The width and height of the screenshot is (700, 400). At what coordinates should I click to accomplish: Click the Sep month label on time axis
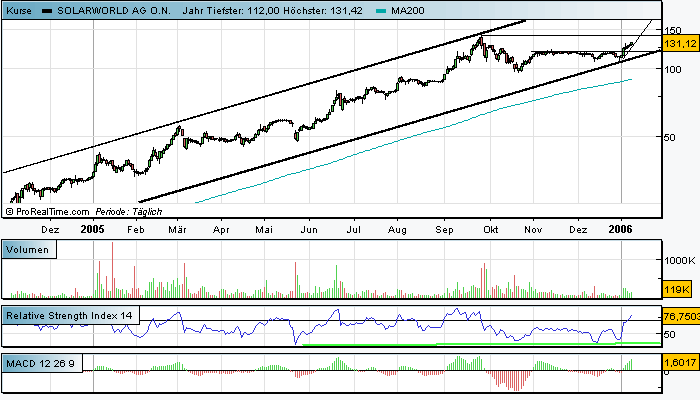444,229
